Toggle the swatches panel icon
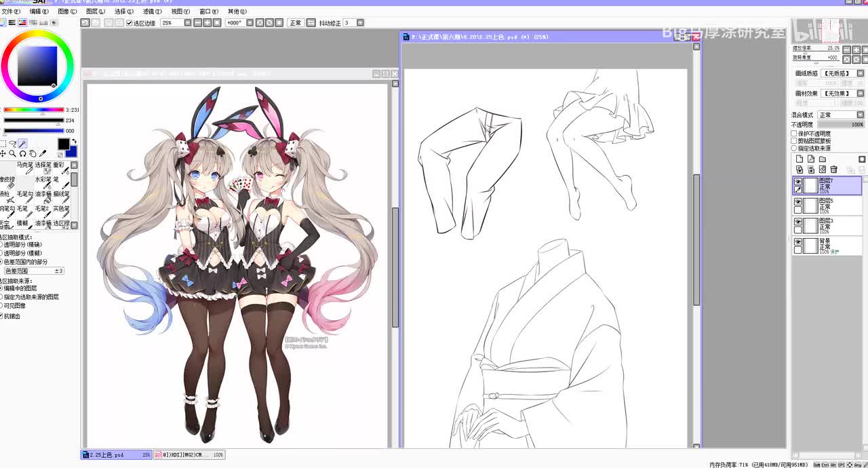868x468 pixels. 43,23
